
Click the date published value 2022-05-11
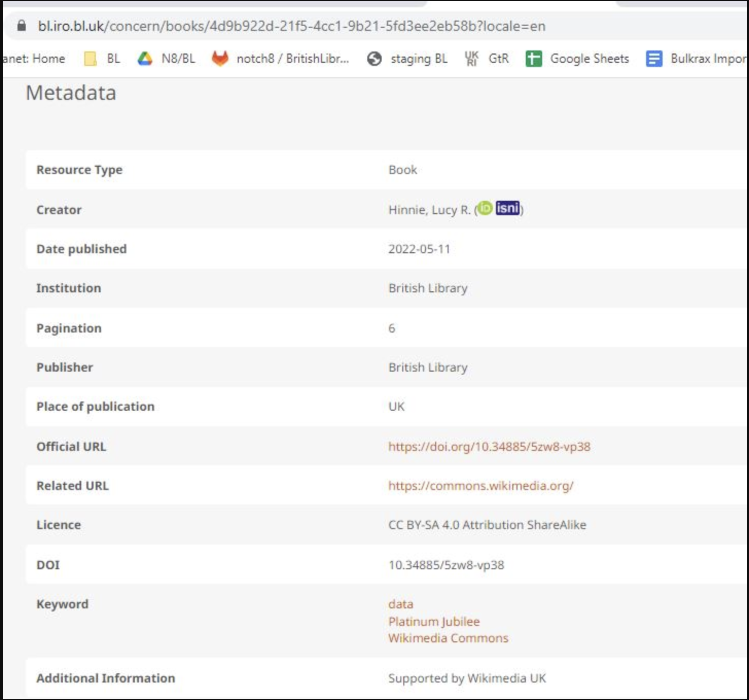(419, 249)
